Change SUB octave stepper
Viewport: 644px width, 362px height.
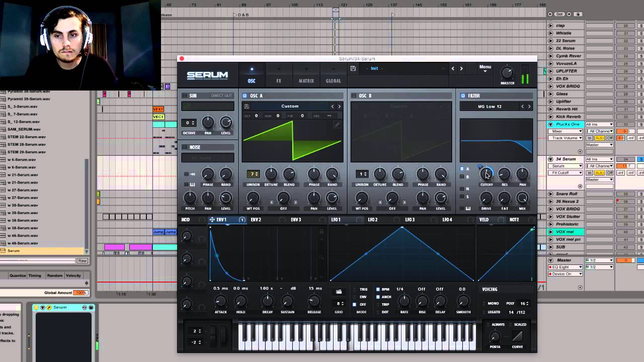(190, 123)
